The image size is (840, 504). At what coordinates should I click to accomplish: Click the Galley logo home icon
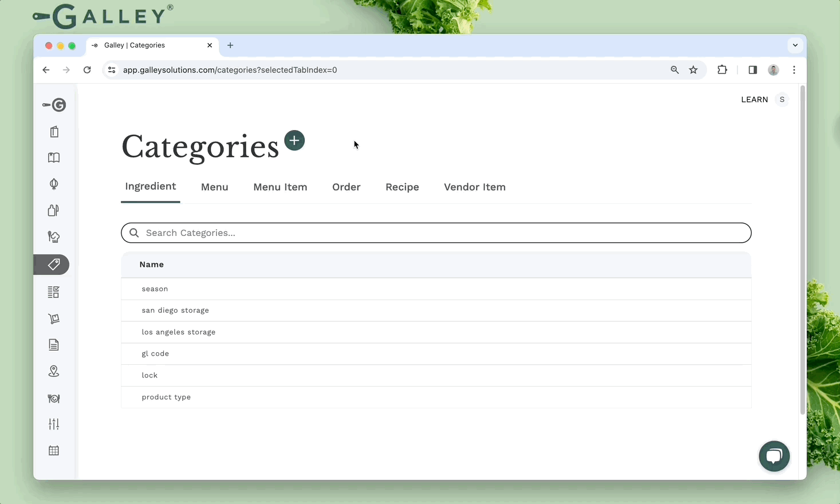click(54, 105)
